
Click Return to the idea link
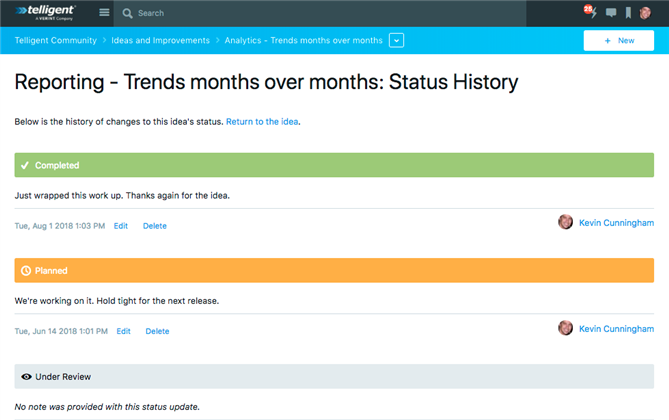point(262,122)
